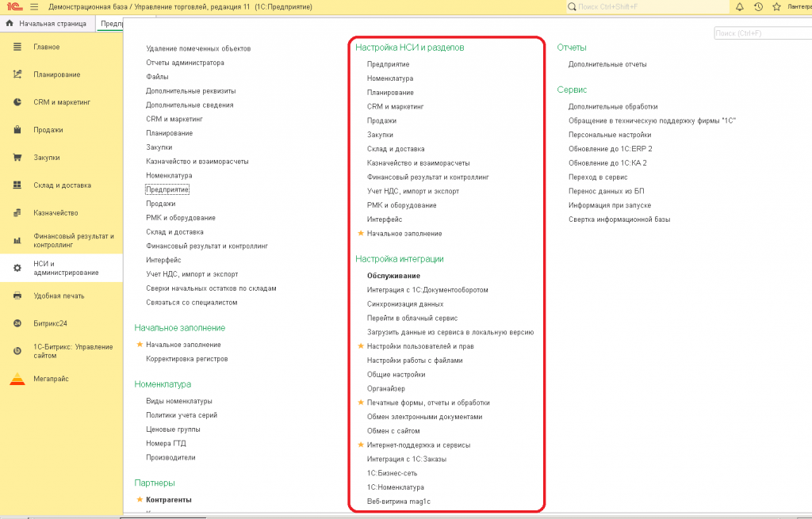Image resolution: width=812 pixels, height=519 pixels.
Task: Select the Главное section in sidebar
Action: 46,47
